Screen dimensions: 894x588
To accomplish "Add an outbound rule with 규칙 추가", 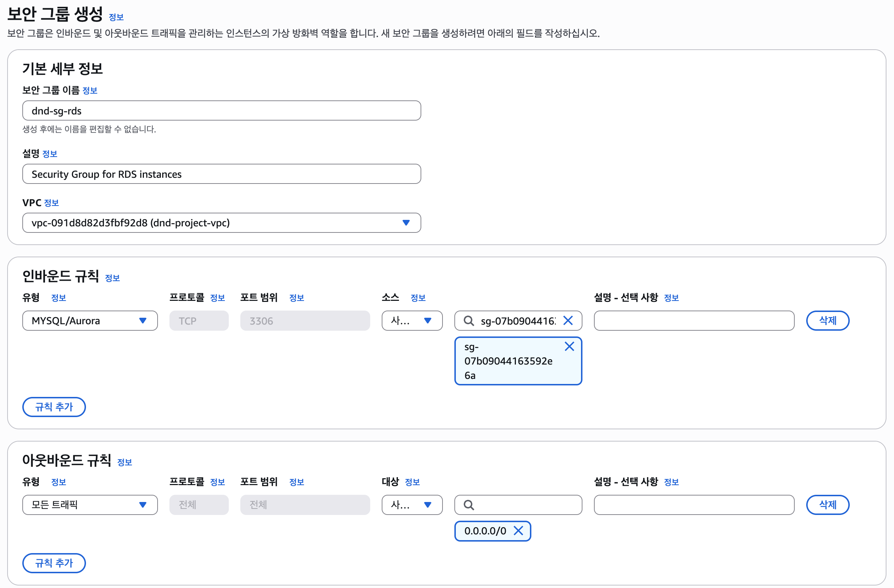I will [54, 563].
